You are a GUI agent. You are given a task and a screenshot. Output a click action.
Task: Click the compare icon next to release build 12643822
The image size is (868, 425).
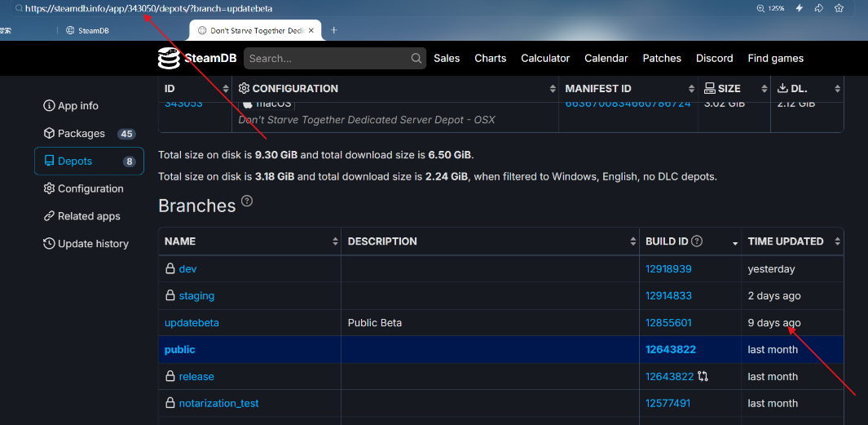(703, 377)
